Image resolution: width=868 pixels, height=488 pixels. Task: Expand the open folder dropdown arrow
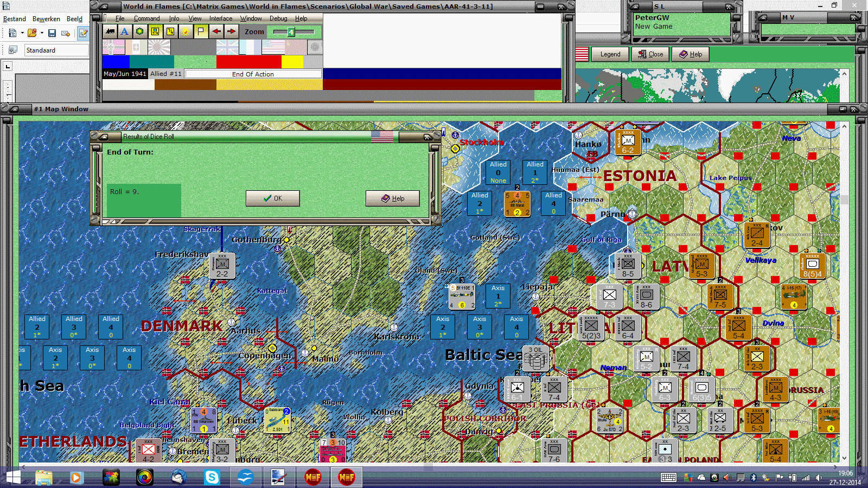pos(42,33)
